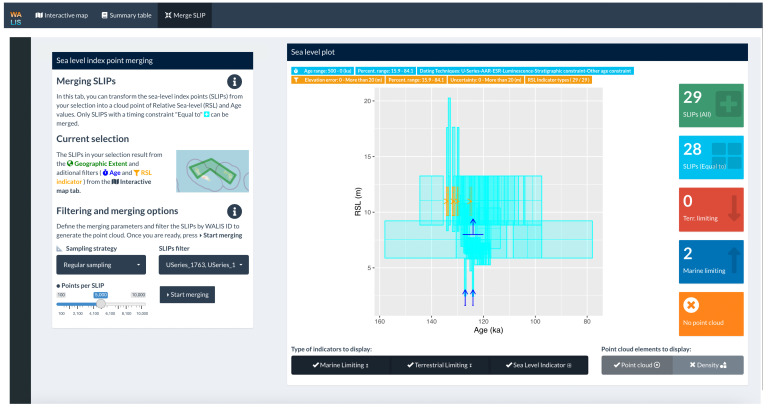Open the Sampling strategy dropdown

[101, 265]
